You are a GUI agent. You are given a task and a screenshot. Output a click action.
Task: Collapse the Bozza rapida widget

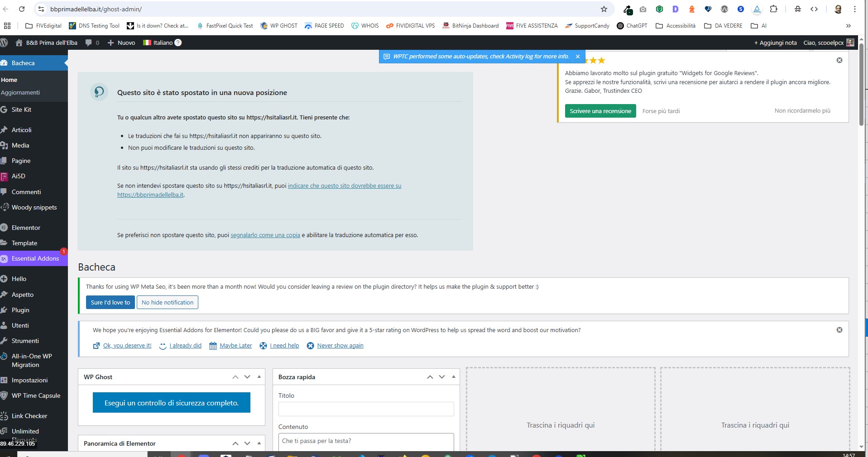point(454,377)
